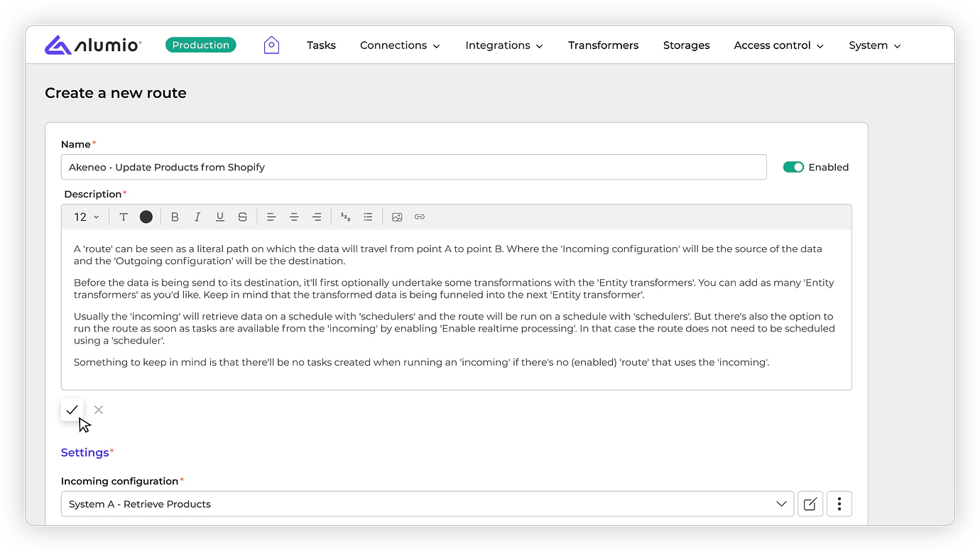Open the font size 12 dropdown
This screenshot has width=980, height=551.
point(87,217)
